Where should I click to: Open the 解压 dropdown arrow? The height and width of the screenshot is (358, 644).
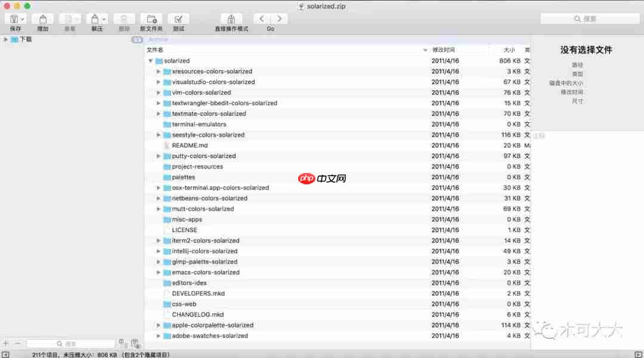tap(104, 19)
